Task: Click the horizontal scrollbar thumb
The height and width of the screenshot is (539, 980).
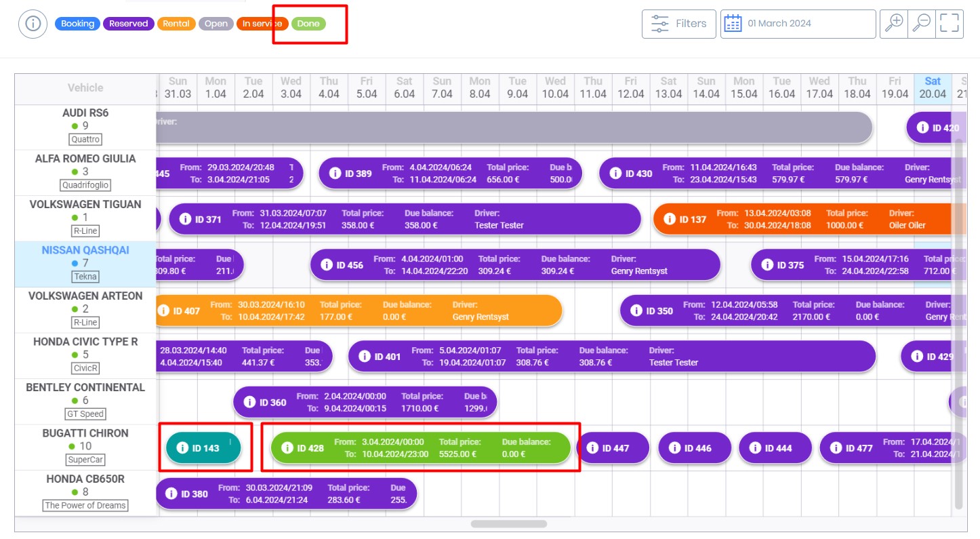Action: click(x=508, y=523)
